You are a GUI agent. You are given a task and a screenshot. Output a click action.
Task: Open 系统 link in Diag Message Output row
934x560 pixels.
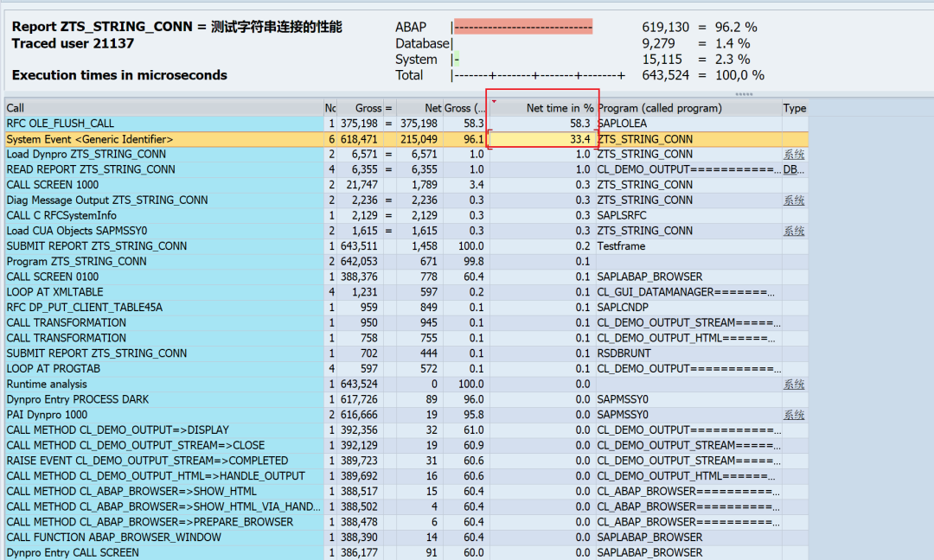794,200
